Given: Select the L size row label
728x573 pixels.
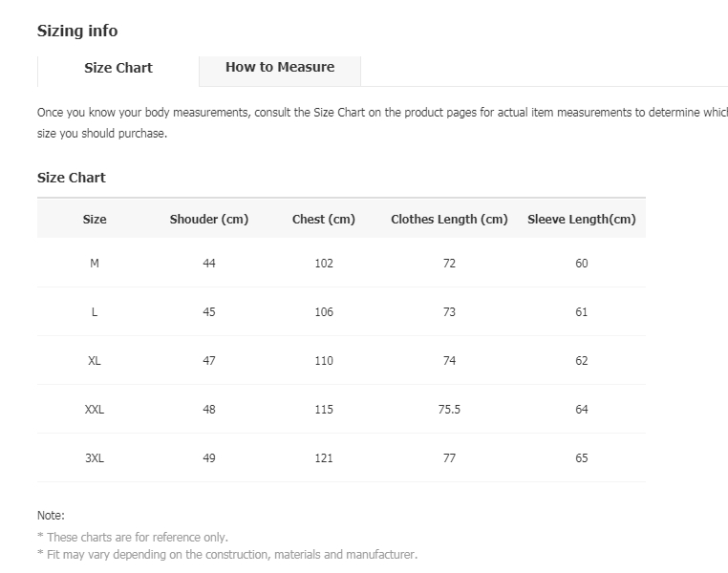Looking at the screenshot, I should point(95,311).
